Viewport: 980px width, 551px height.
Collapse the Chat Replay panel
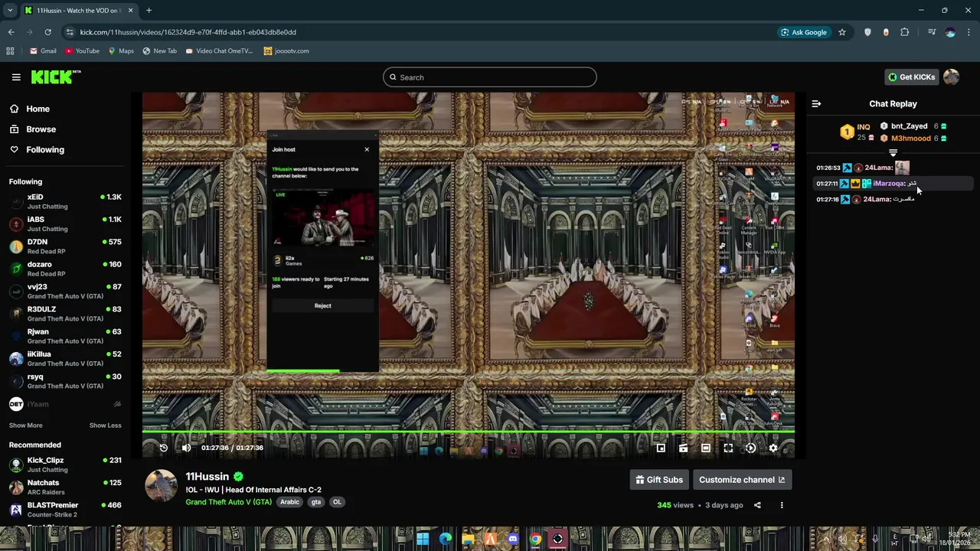(x=816, y=104)
